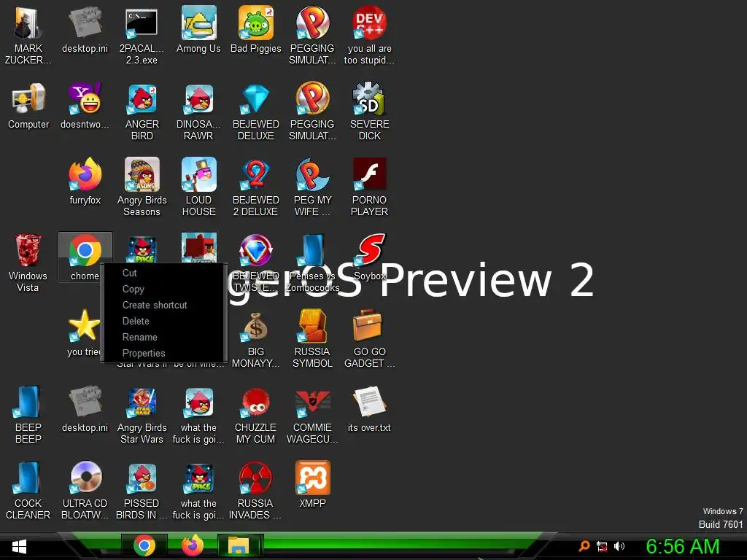The image size is (747, 560).
Task: Select the BEEP BEEP icon
Action: click(x=28, y=414)
